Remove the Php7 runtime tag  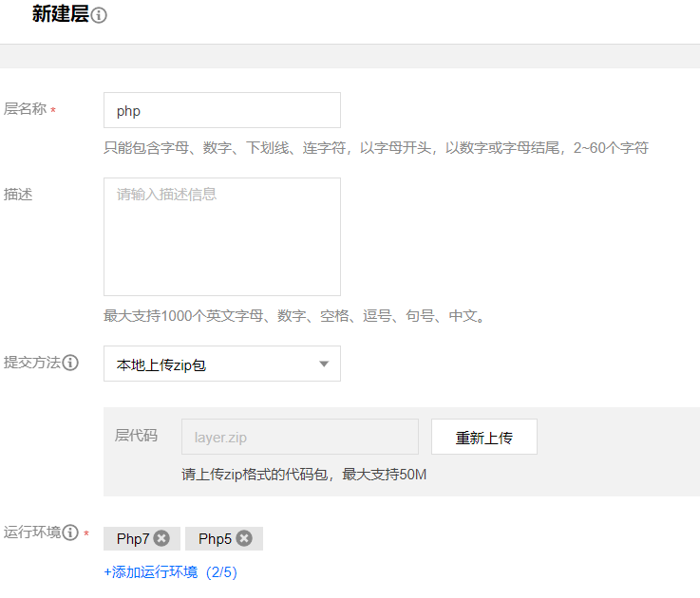pos(161,538)
